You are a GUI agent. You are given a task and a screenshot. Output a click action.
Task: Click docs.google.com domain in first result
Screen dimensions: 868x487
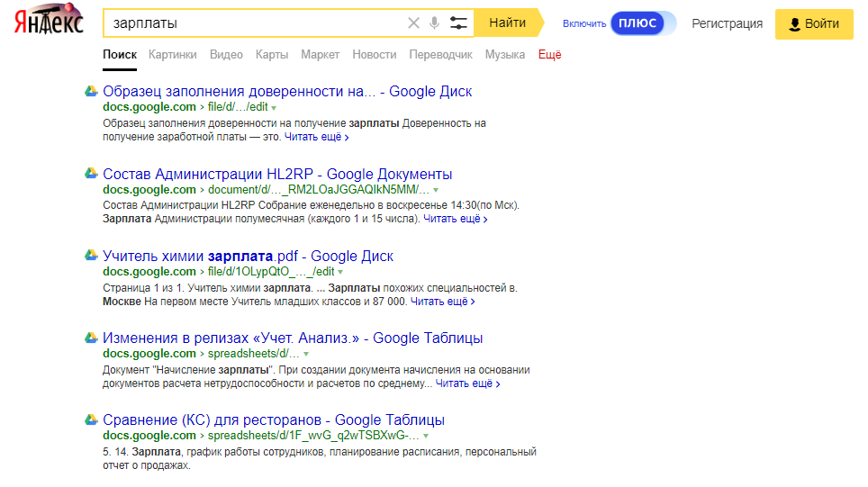pos(149,107)
